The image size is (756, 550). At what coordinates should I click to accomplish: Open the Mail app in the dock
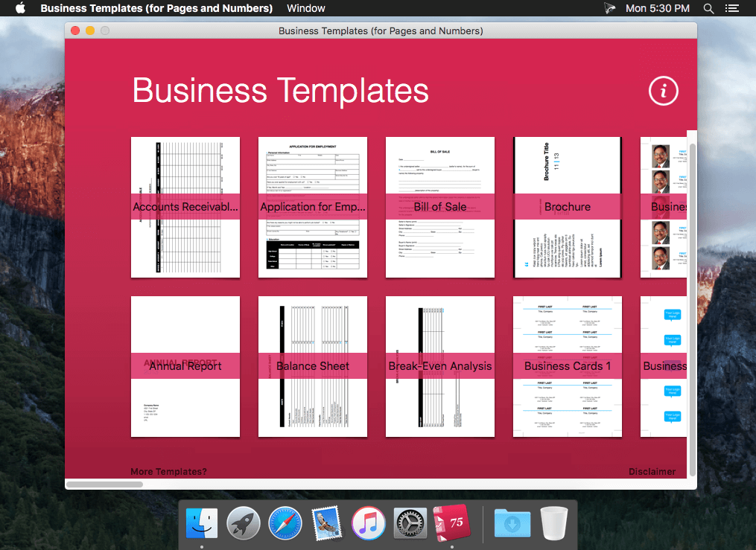(x=326, y=523)
